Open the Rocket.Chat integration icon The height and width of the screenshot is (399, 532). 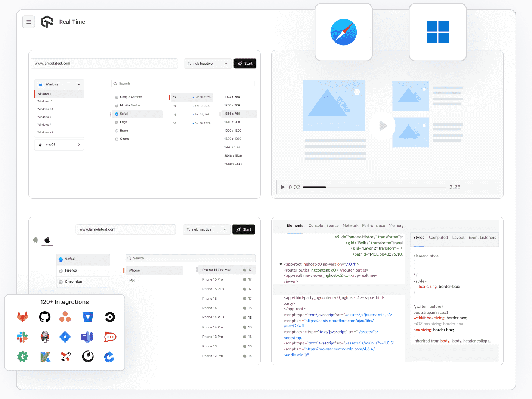[x=110, y=337]
